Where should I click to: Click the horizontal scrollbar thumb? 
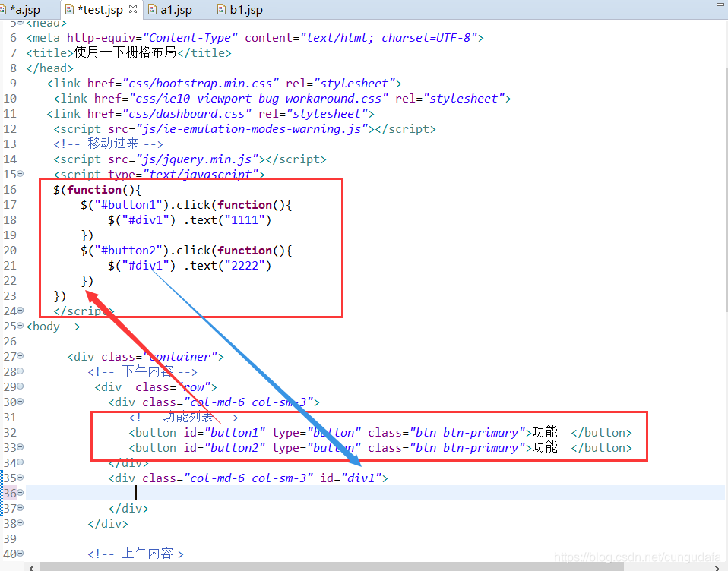click(332, 567)
